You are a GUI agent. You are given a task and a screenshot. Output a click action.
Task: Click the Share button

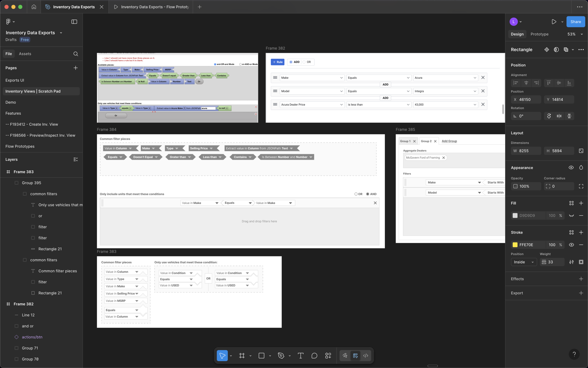click(576, 22)
